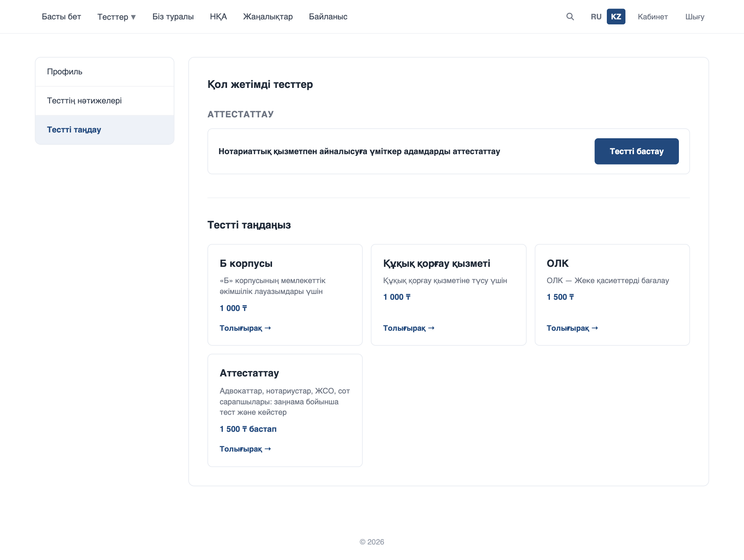Expand the Тесттер dropdown menu
The width and height of the screenshot is (744, 560).
117,17
